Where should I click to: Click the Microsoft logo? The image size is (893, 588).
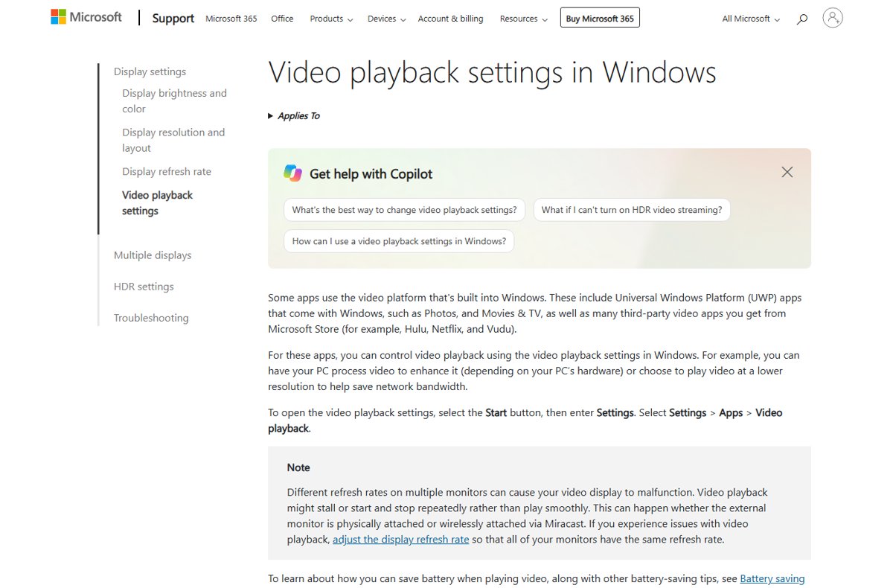[x=86, y=17]
